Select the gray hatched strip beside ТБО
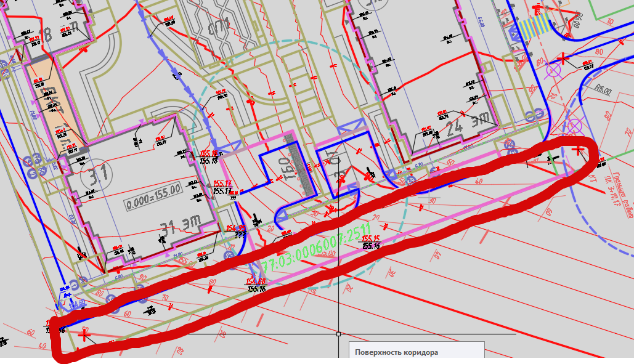This screenshot has height=364, width=634. 301,165
